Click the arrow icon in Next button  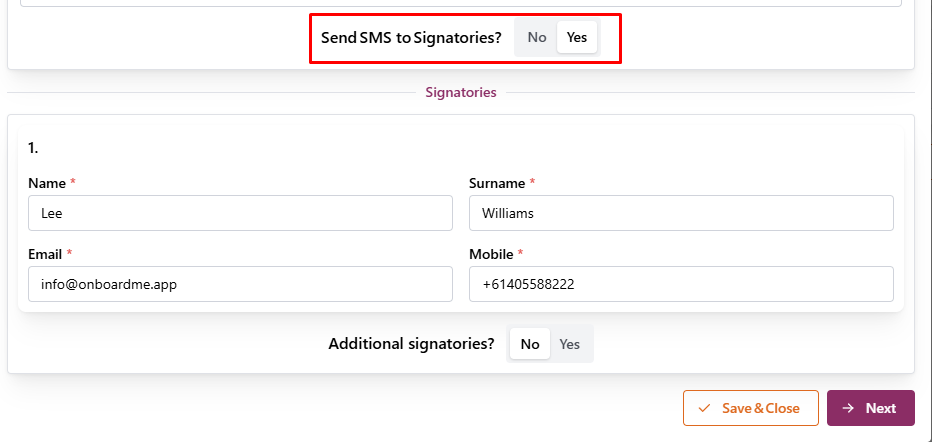tap(848, 408)
